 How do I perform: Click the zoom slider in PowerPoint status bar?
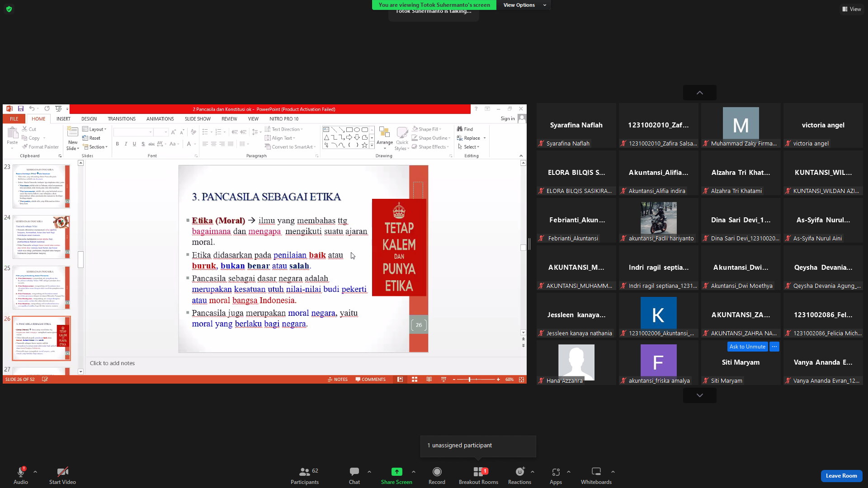tap(476, 380)
